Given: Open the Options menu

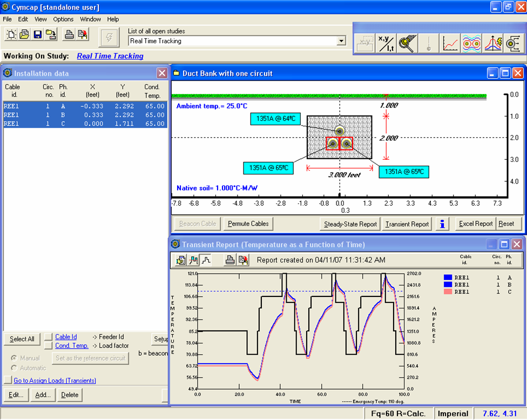Looking at the screenshot, I should click(63, 19).
